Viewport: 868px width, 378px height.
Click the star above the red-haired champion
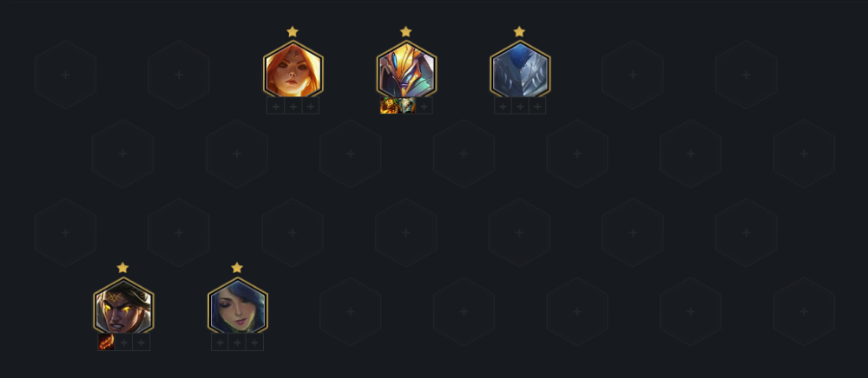pos(293,31)
